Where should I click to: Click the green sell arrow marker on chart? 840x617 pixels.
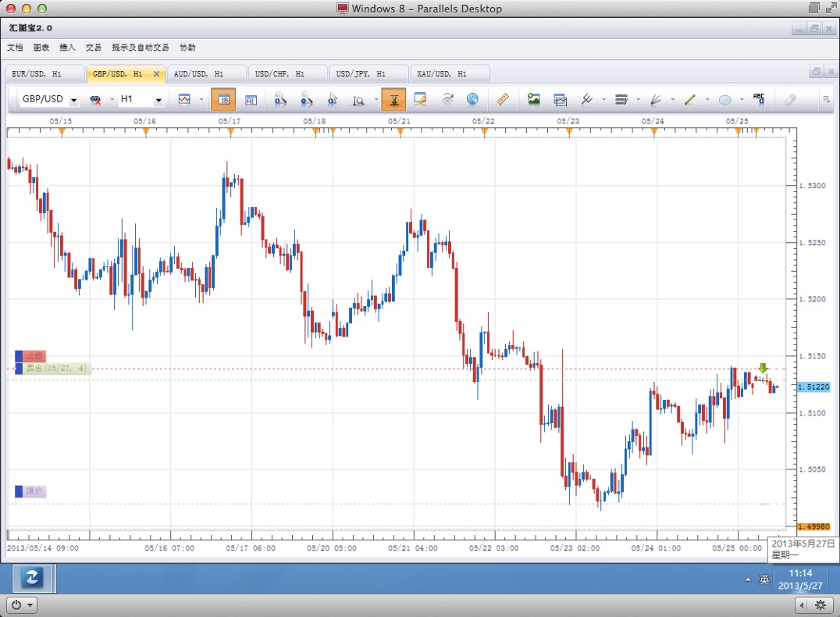click(x=763, y=369)
